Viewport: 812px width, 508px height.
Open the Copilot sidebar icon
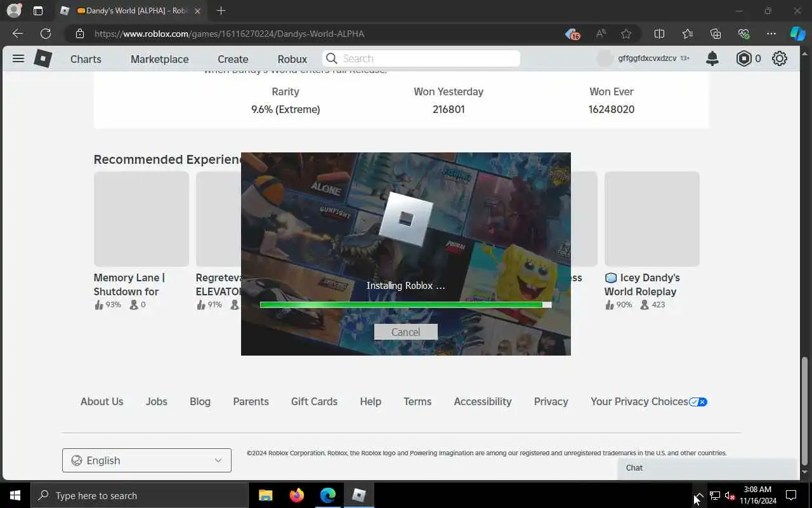coord(797,34)
